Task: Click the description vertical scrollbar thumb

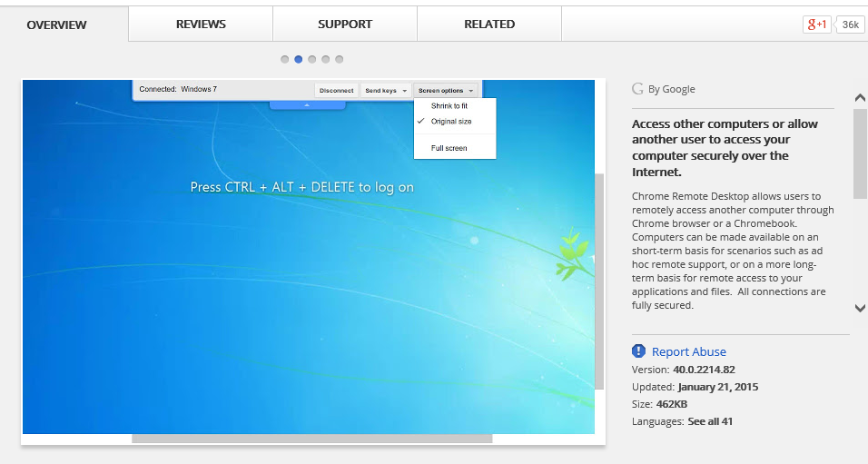Action: tap(860, 153)
